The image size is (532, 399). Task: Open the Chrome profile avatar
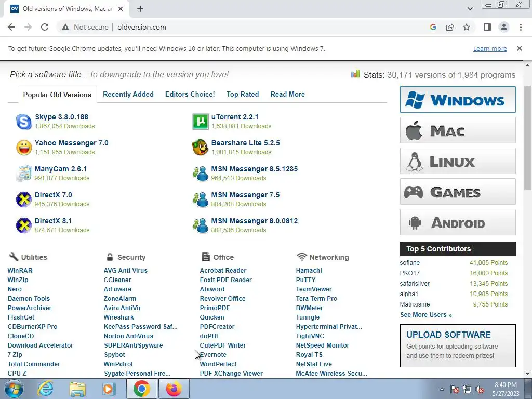coord(504,27)
